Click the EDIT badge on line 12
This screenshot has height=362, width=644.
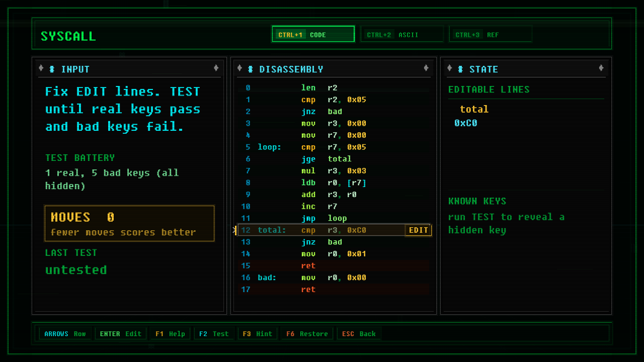(x=418, y=230)
